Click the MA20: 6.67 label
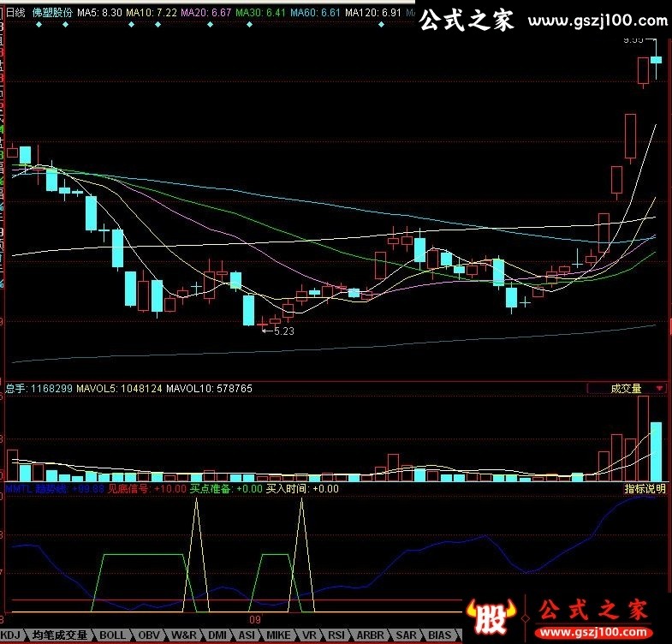This screenshot has height=644, width=672. [x=206, y=13]
